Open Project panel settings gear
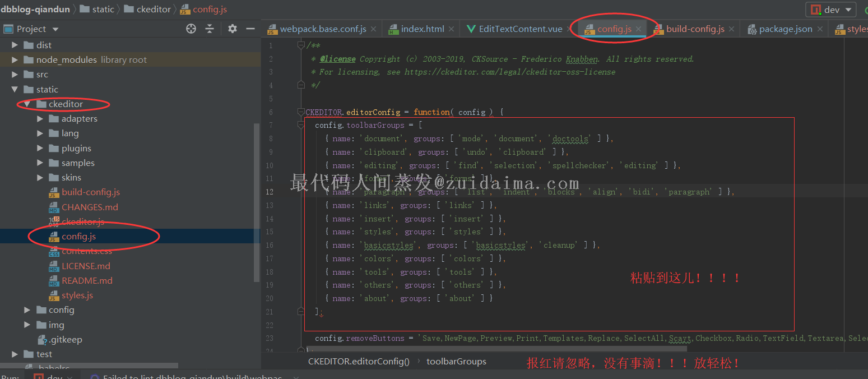This screenshot has height=379, width=868. click(233, 29)
